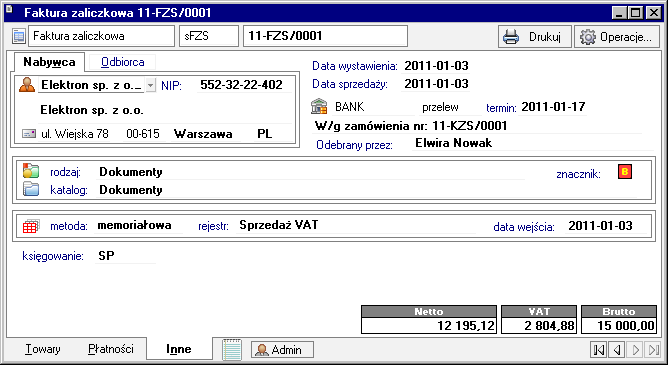Select the Inne bottom tab

click(x=179, y=349)
